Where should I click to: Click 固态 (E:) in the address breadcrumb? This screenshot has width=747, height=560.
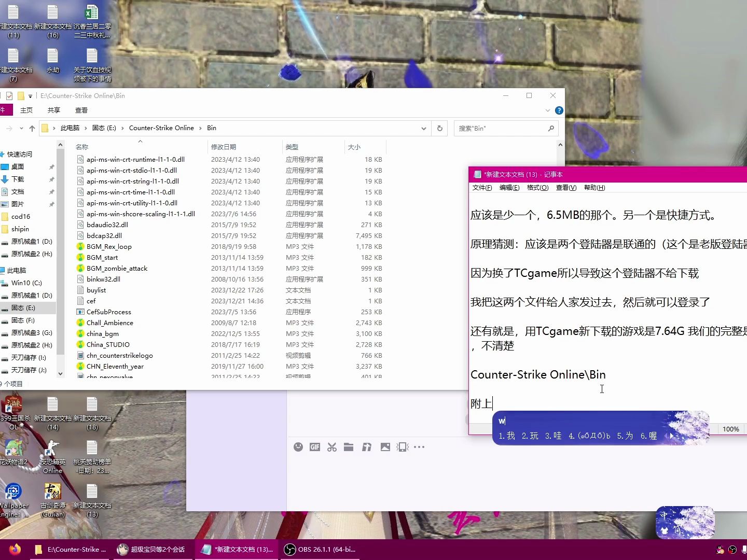tap(104, 128)
